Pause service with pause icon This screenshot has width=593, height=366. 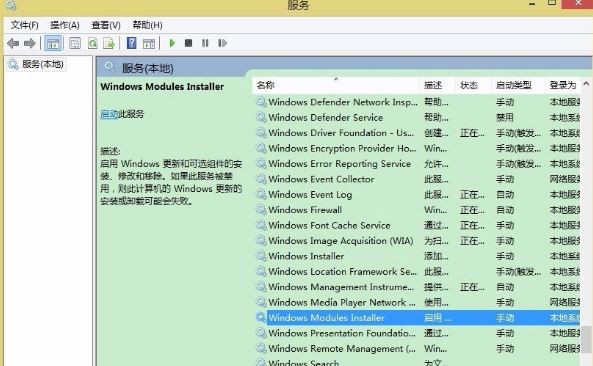pyautogui.click(x=205, y=43)
